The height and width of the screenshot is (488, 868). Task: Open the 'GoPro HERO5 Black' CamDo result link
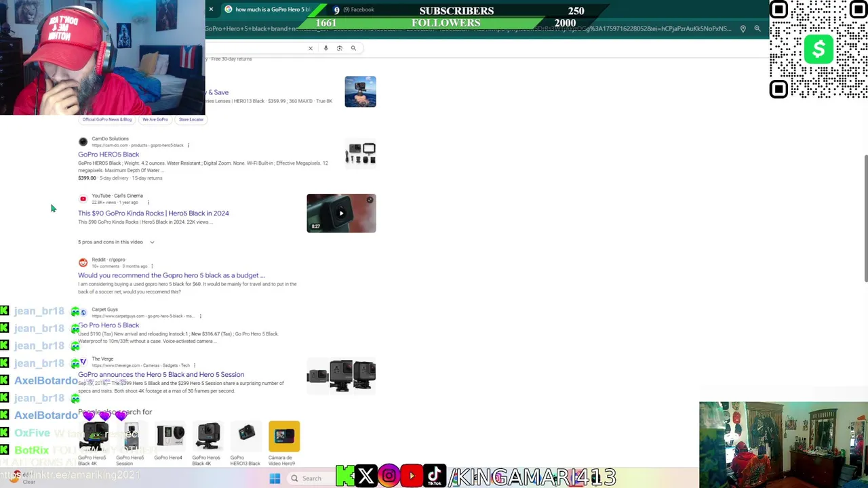pos(108,155)
